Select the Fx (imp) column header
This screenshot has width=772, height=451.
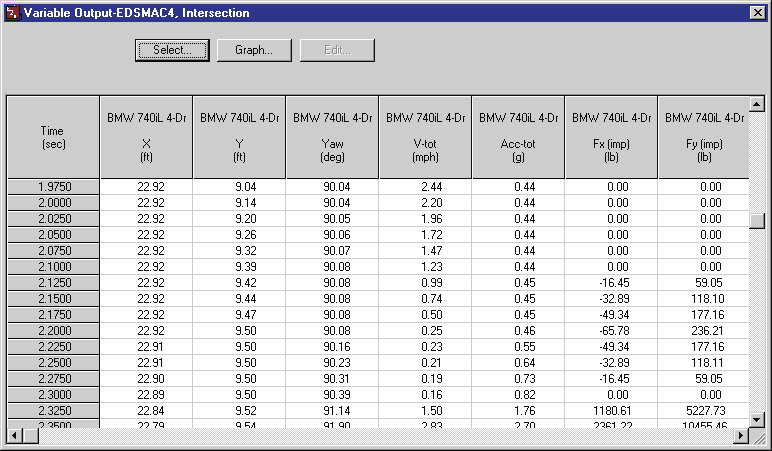point(611,137)
